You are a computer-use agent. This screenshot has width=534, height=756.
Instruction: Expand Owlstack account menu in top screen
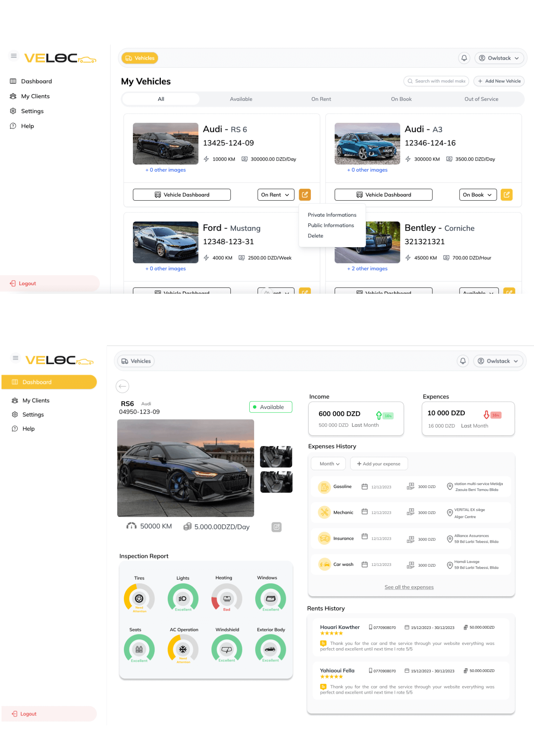[499, 58]
